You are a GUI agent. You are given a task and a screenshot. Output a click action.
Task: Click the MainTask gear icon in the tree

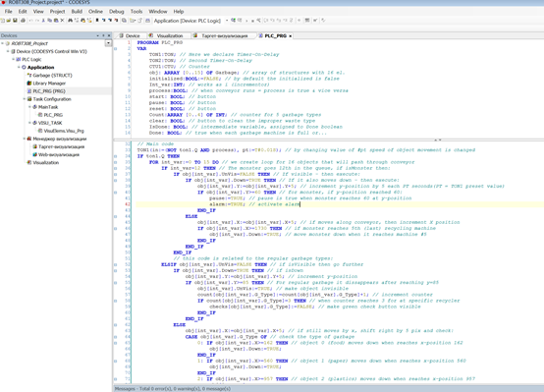click(x=35, y=107)
